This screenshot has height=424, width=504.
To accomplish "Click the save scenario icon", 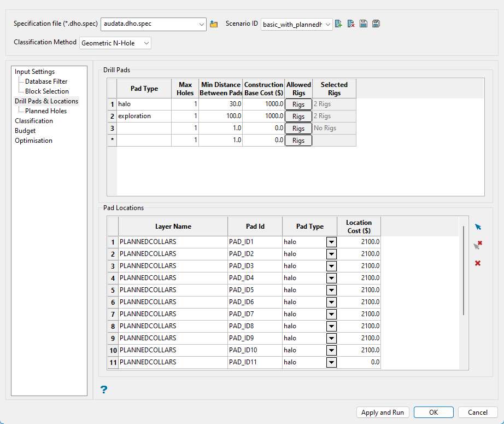I will click(364, 24).
